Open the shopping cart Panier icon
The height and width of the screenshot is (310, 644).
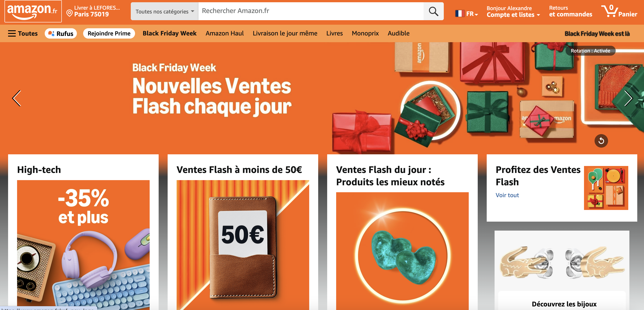pos(619,11)
